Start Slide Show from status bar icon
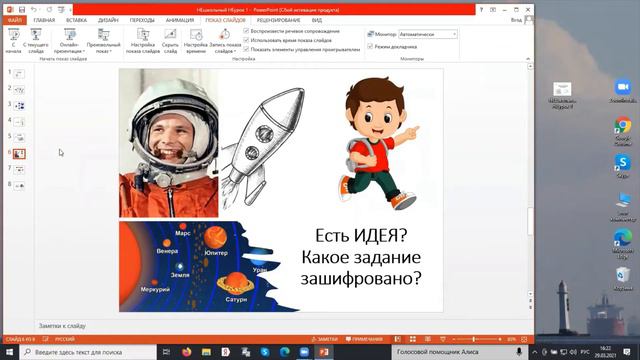 443,339
